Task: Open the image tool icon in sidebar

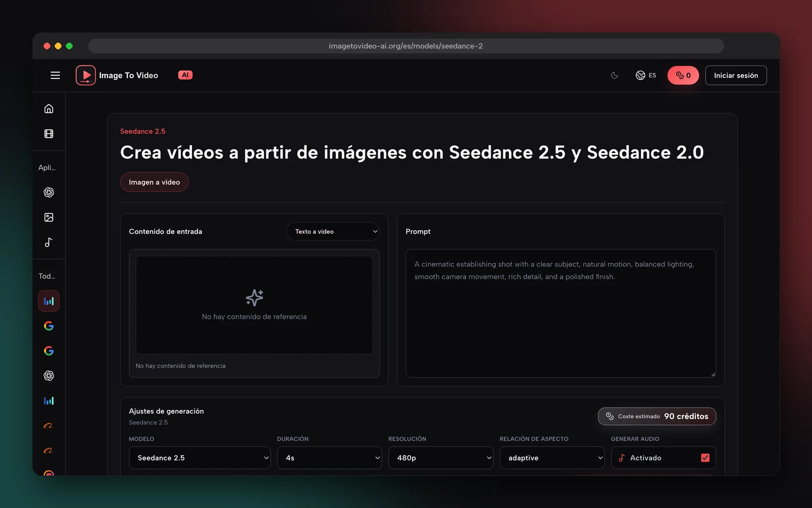Action: tap(49, 217)
